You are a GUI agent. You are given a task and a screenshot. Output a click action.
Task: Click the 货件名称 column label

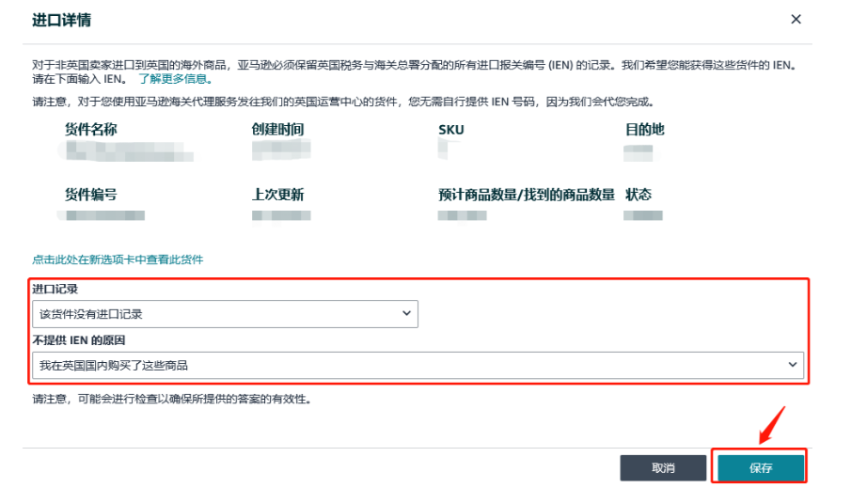tap(90, 129)
